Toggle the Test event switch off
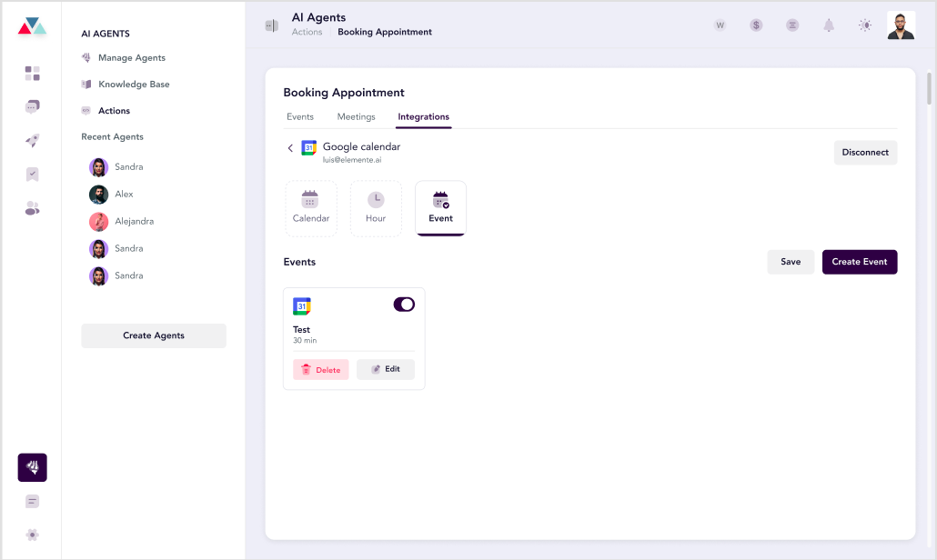This screenshot has width=937, height=560. coord(404,305)
